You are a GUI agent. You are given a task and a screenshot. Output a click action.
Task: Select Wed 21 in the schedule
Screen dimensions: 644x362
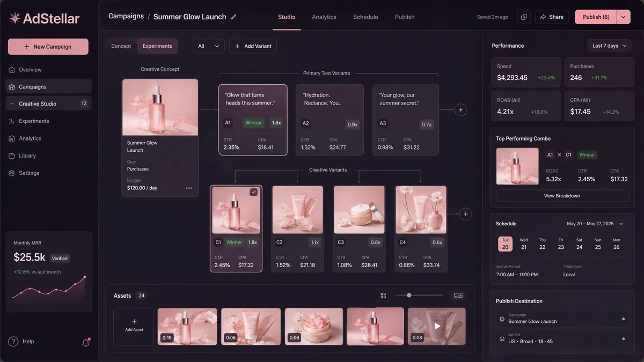pos(524,244)
